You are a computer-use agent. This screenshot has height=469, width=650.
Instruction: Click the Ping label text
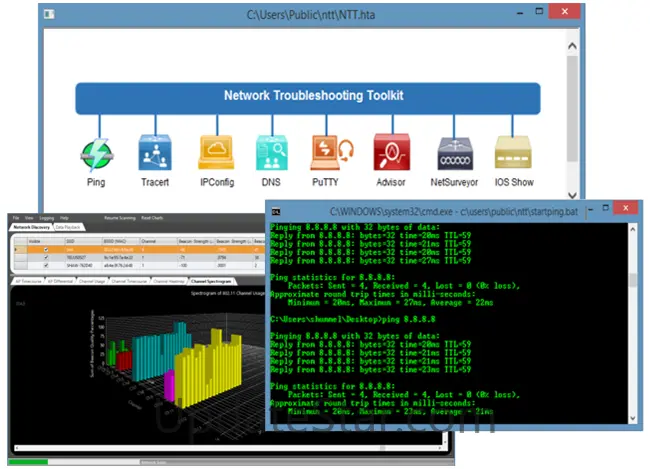pyautogui.click(x=96, y=182)
